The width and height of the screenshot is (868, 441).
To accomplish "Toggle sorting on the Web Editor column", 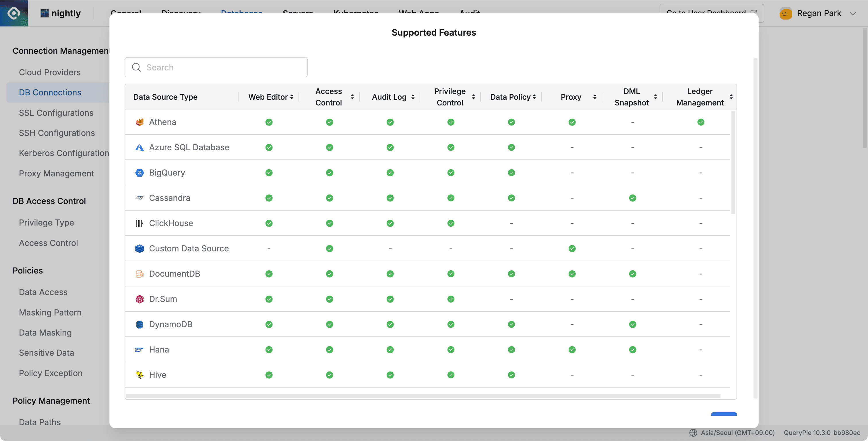I will pos(291,97).
